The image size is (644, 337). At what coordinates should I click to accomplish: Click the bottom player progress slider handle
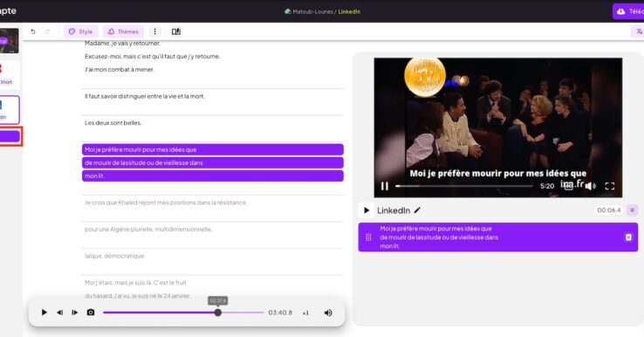218,313
